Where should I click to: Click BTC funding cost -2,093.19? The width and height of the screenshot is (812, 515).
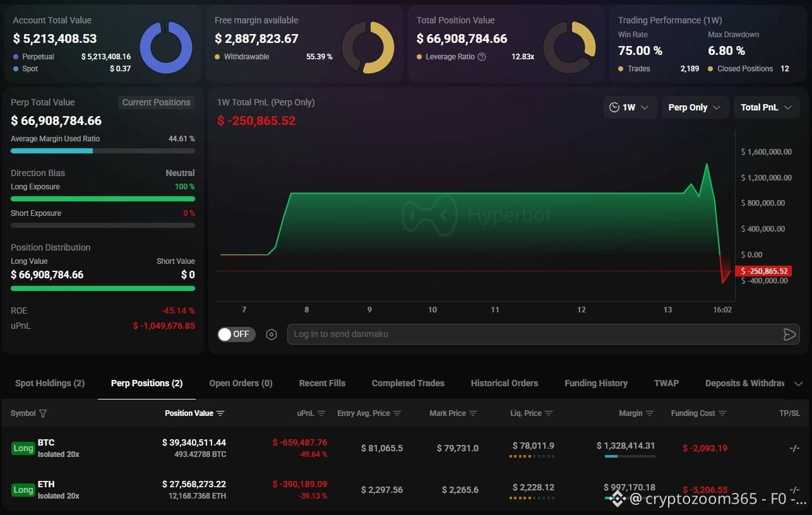point(705,448)
